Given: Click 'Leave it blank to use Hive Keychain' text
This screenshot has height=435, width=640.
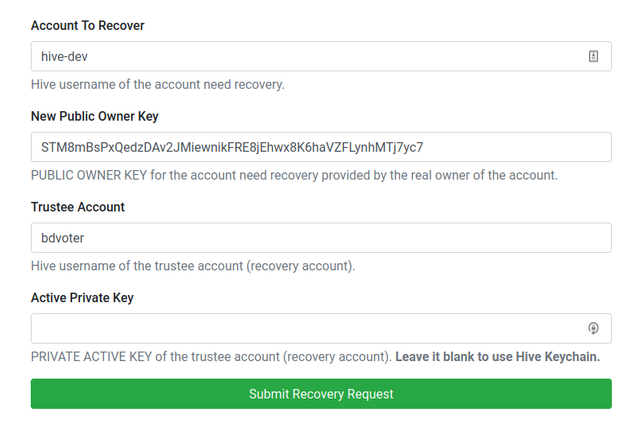Looking at the screenshot, I should [x=498, y=357].
